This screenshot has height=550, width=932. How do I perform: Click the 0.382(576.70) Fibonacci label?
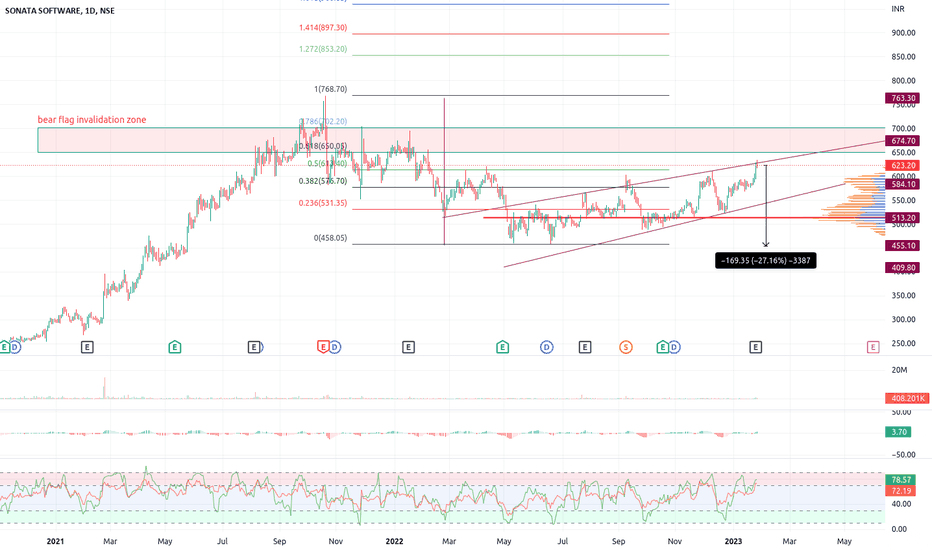coord(323,181)
